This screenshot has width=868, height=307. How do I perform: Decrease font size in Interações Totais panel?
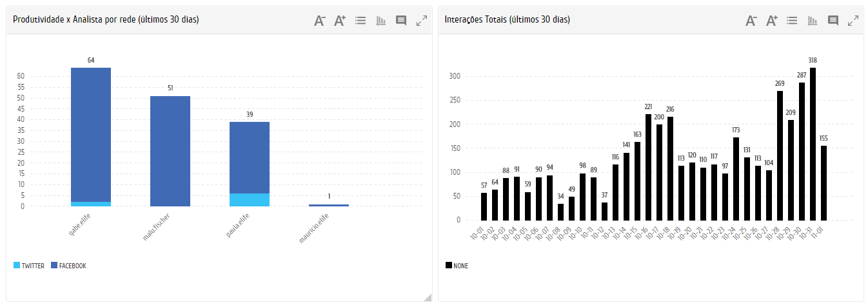(x=751, y=21)
